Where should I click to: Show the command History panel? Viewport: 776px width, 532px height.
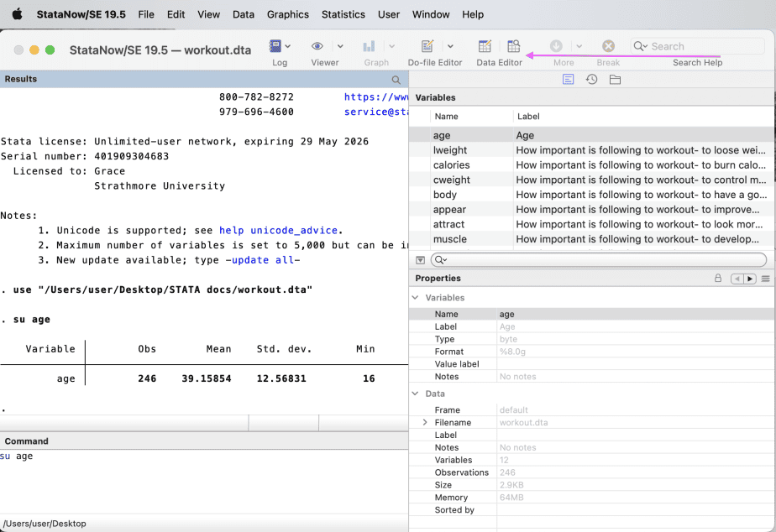pos(591,79)
